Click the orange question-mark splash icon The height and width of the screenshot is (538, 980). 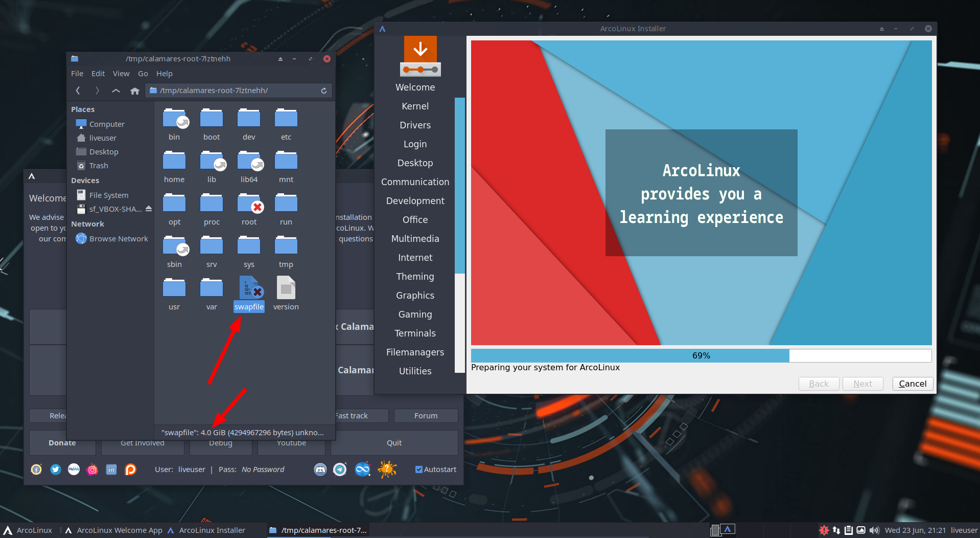387,469
